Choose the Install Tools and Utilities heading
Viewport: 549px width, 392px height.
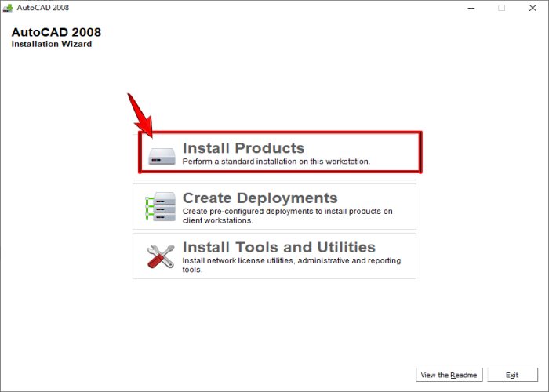pyautogui.click(x=278, y=247)
